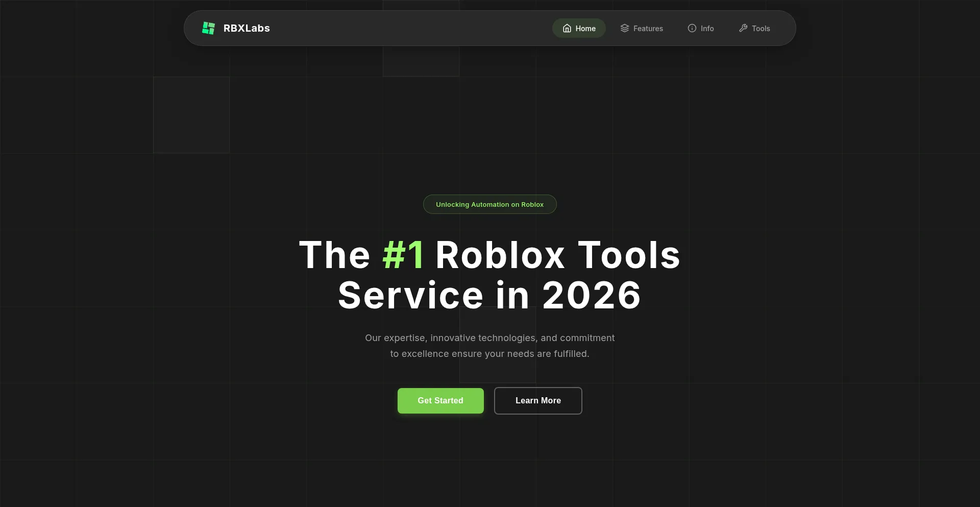Image resolution: width=980 pixels, height=507 pixels.
Task: Select the Tools nav label
Action: (761, 29)
